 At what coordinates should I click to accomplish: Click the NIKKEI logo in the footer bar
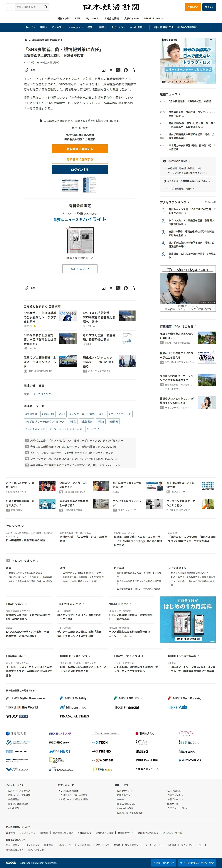click(x=11, y=863)
